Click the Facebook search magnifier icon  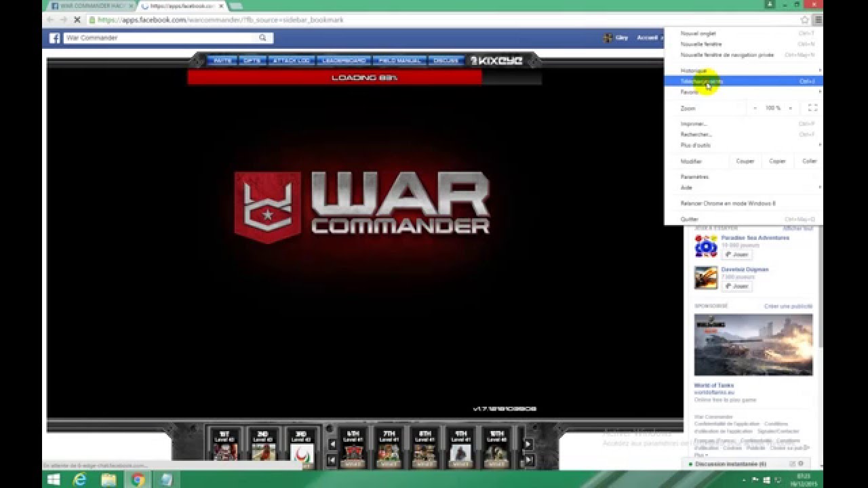coord(262,38)
